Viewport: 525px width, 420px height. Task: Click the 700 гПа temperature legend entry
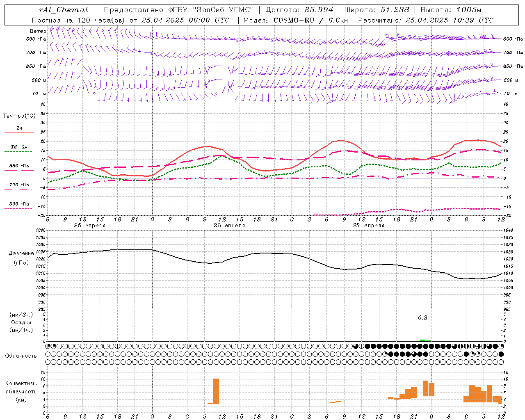(x=19, y=185)
